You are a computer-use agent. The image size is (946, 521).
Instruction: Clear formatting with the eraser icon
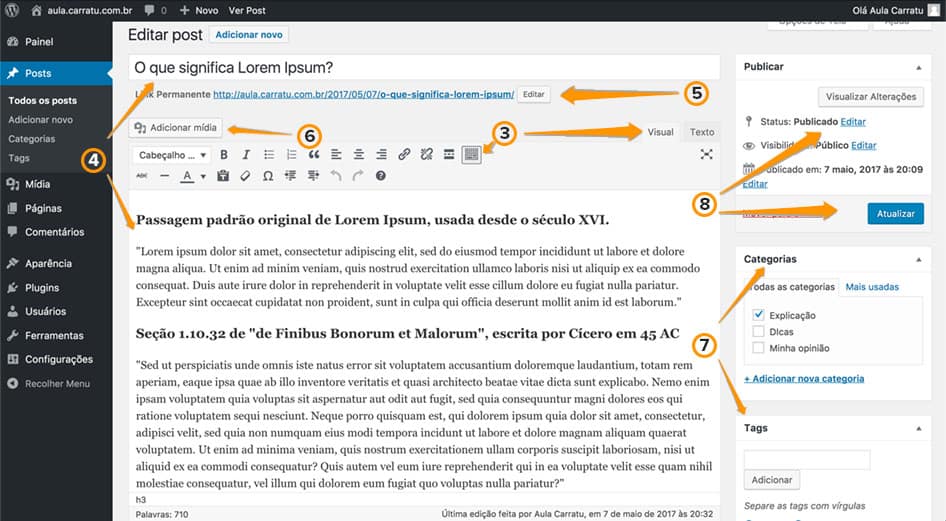point(245,176)
